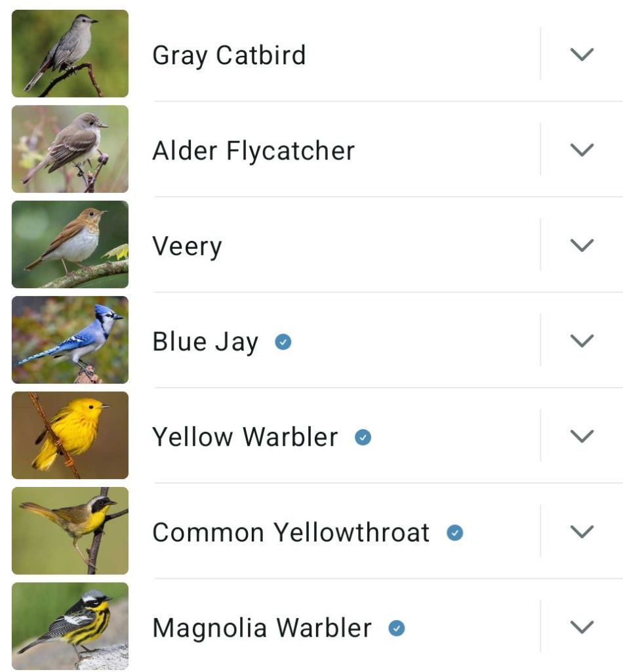
Task: Select the Alder Flycatcher species name
Action: click(253, 151)
